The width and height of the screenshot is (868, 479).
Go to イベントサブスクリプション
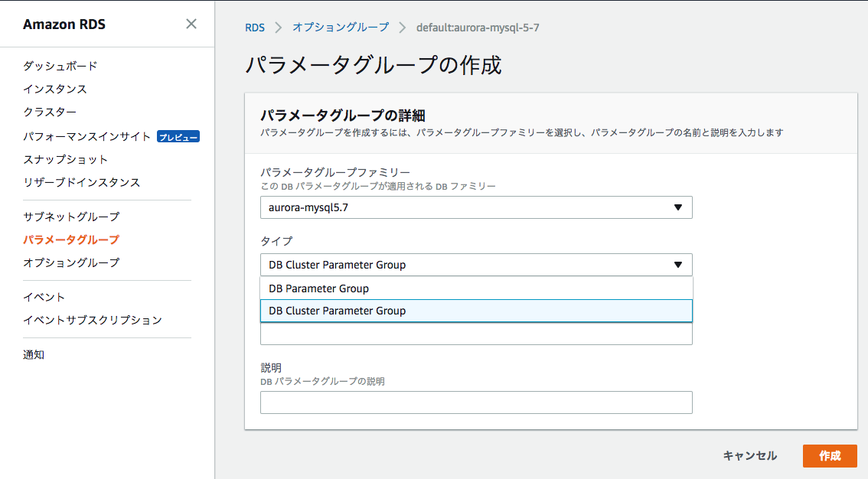click(x=92, y=320)
